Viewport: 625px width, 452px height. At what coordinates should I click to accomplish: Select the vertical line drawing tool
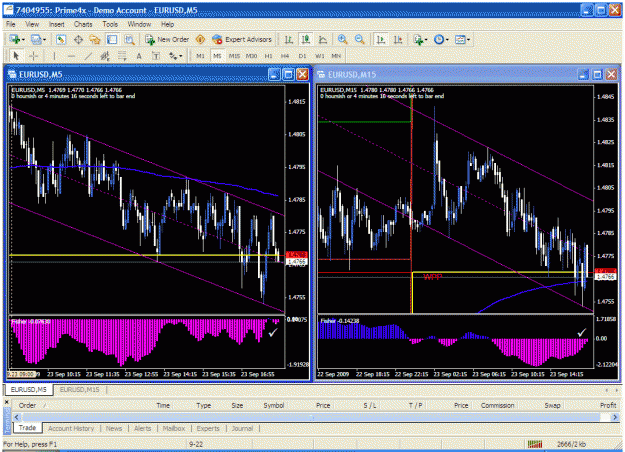point(54,56)
